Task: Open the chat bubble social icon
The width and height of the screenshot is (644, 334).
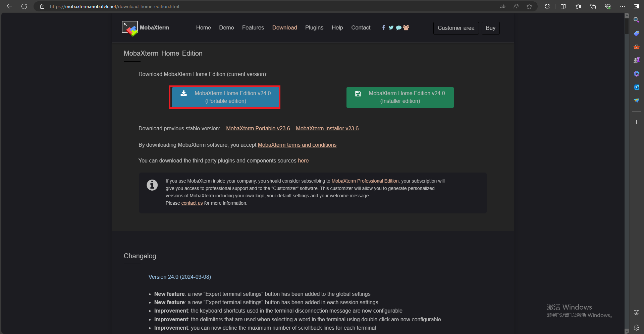Action: coord(398,28)
